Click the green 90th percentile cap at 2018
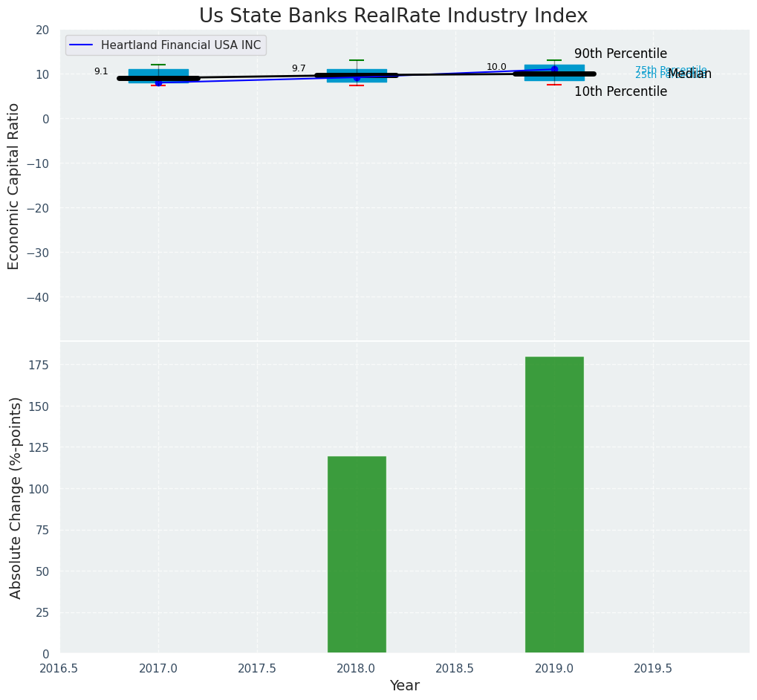The height and width of the screenshot is (700, 757). (x=357, y=60)
